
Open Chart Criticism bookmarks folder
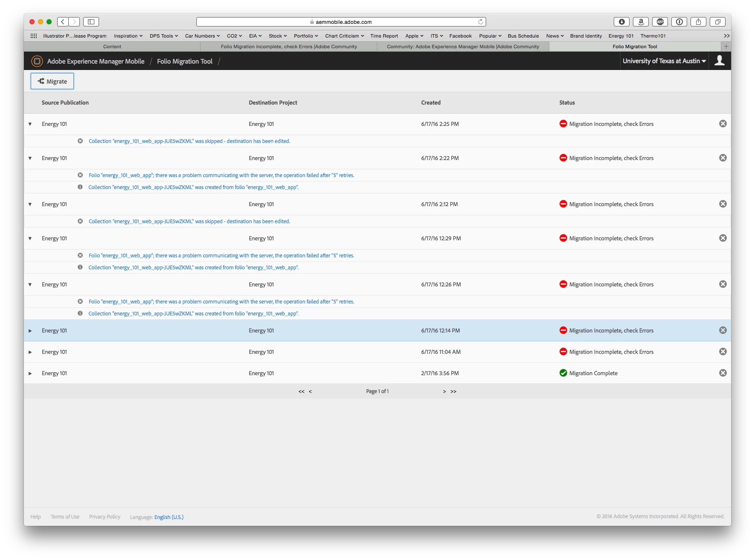(344, 36)
